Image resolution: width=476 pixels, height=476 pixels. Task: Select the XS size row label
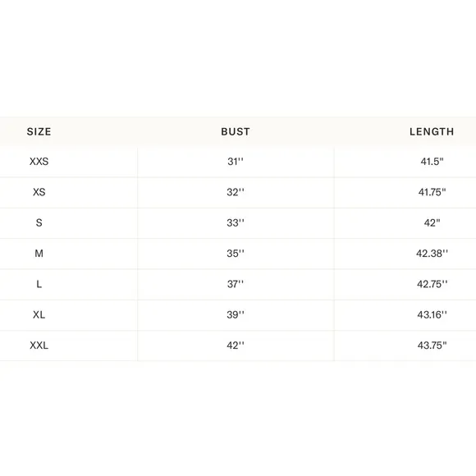click(39, 192)
